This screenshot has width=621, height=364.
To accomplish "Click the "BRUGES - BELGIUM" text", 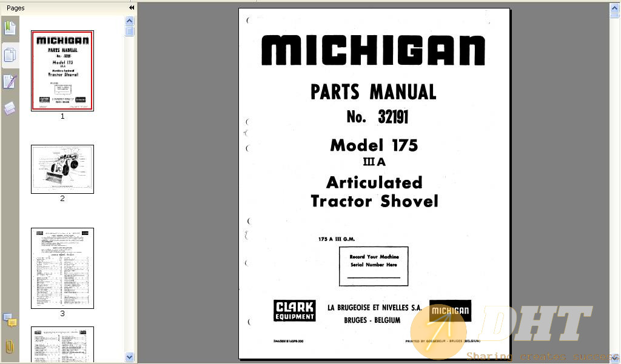I will [372, 320].
